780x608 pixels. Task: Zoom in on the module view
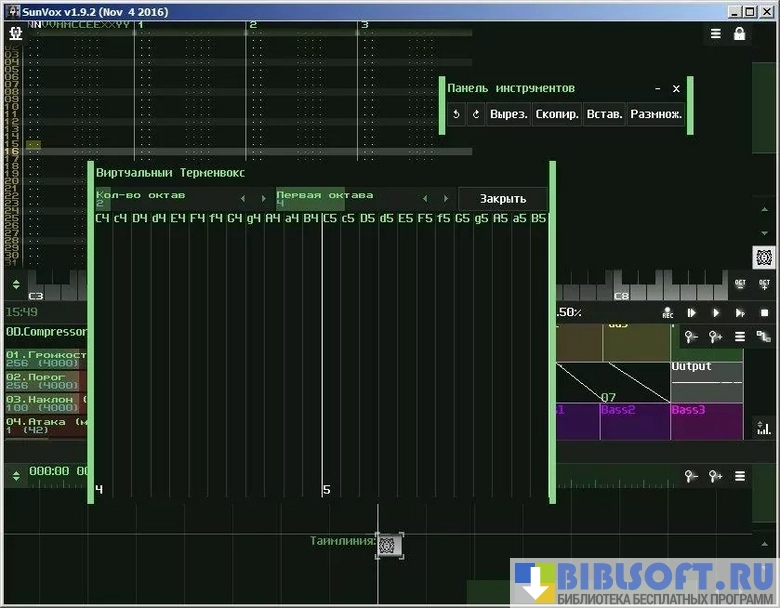point(715,337)
